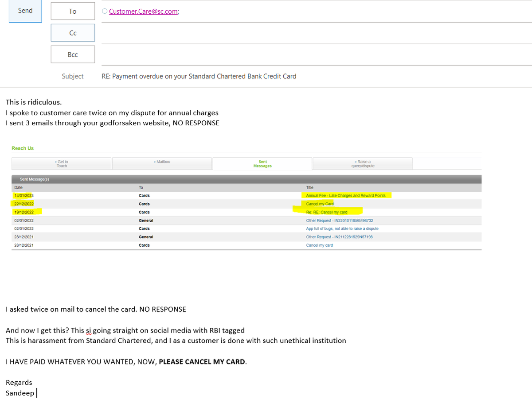This screenshot has width=532, height=403.
Task: Open the Get in Touch tab
Action: pos(62,163)
